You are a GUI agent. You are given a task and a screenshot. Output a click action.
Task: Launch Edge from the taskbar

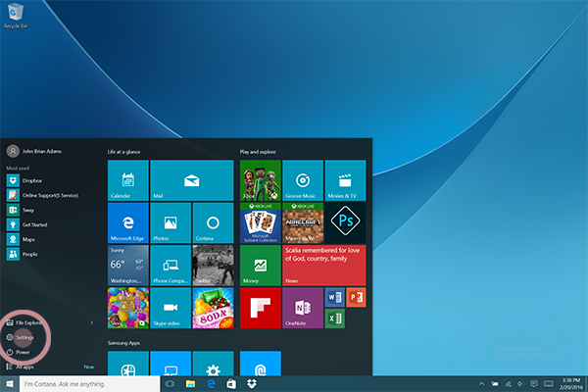(x=211, y=384)
